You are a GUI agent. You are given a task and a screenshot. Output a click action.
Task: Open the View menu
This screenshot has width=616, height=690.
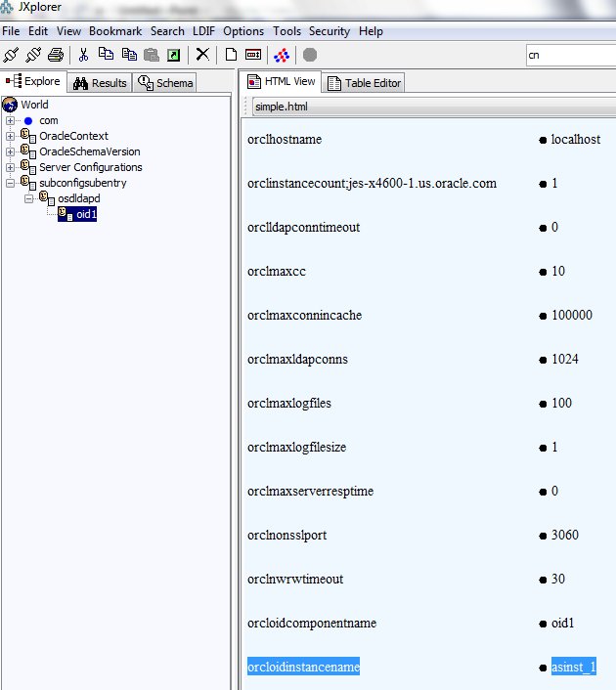(x=68, y=31)
